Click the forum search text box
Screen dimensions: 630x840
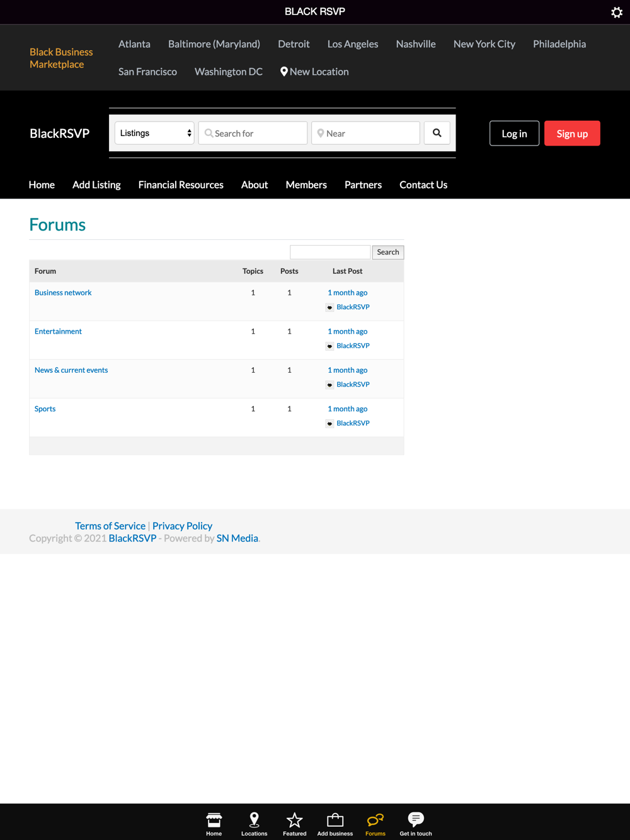(x=330, y=252)
